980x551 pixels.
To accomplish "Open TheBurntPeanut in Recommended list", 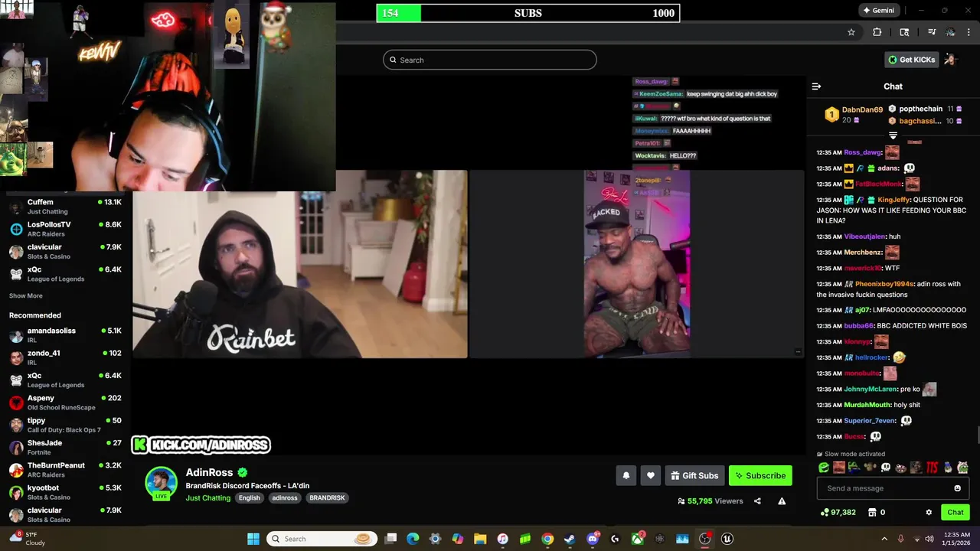I will point(65,469).
